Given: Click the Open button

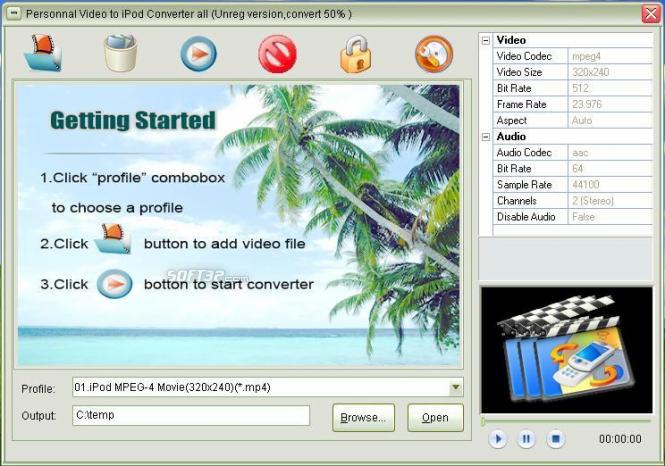Looking at the screenshot, I should click(x=436, y=418).
